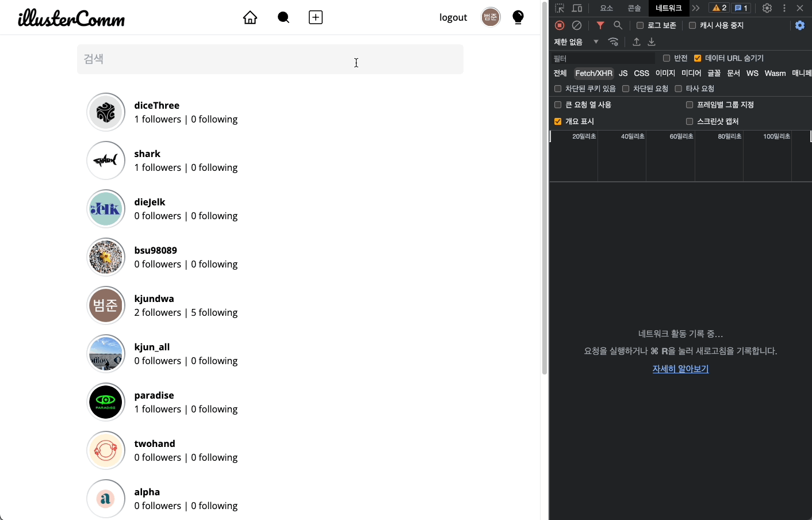The width and height of the screenshot is (812, 520).
Task: Stop recording network log (red record icon)
Action: click(559, 25)
